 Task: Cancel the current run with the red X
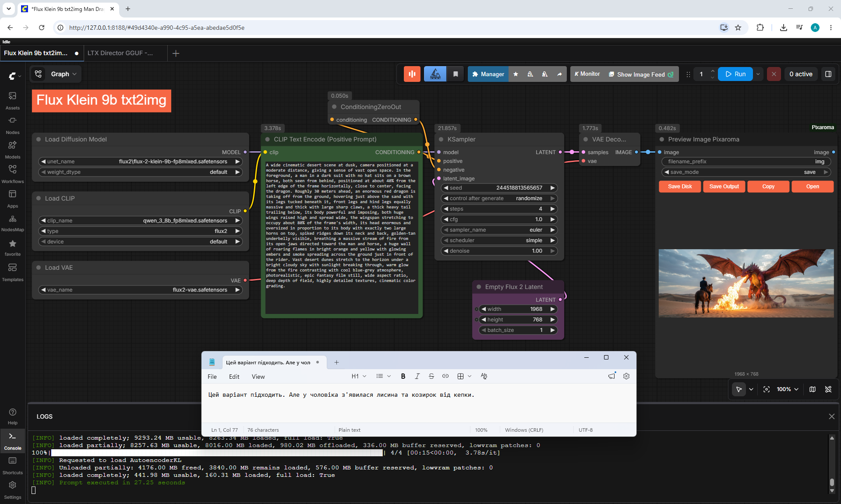[x=774, y=74]
